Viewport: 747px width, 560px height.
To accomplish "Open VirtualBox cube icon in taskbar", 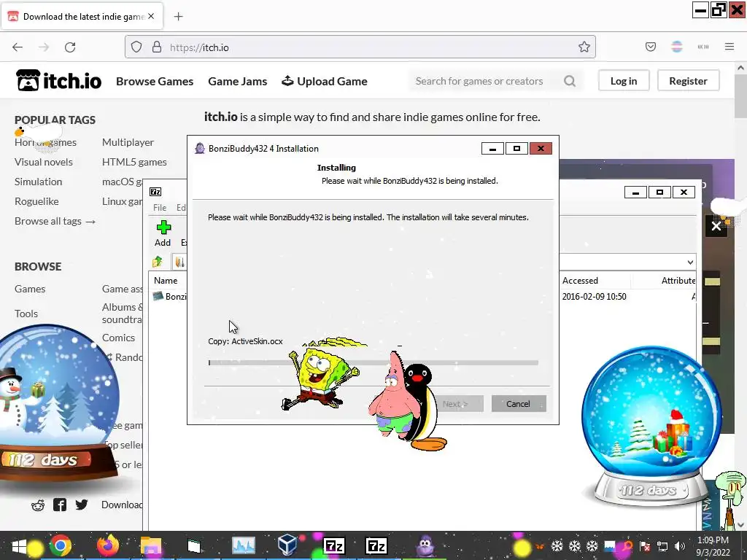I will coord(287,545).
